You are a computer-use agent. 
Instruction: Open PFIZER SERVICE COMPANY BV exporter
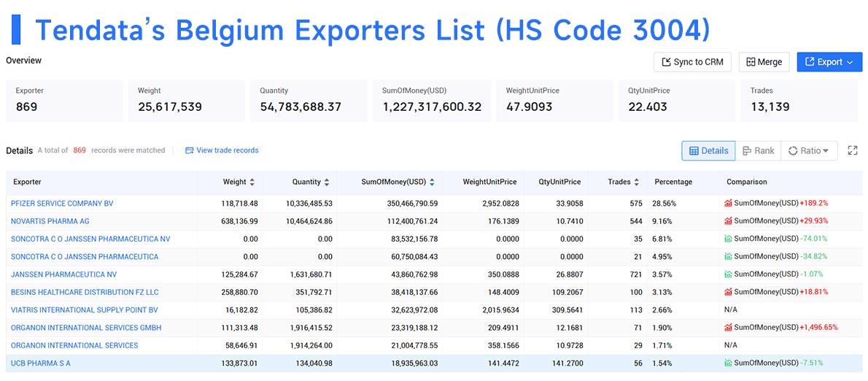62,203
